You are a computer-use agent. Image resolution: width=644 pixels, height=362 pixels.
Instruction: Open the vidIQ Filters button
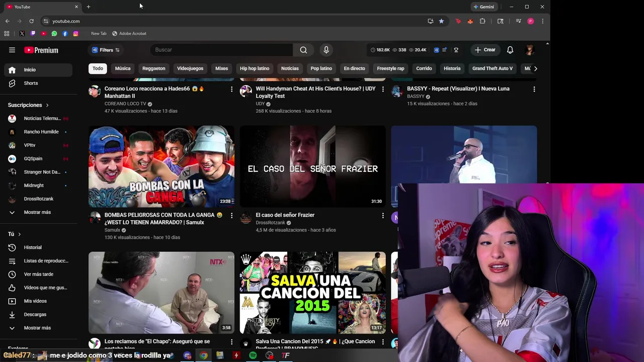click(106, 50)
